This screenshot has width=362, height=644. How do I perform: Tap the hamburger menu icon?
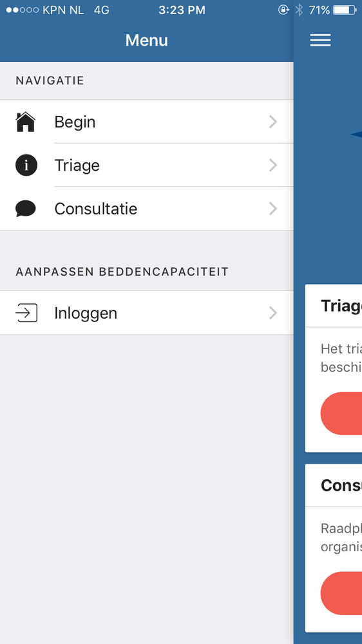pyautogui.click(x=320, y=40)
